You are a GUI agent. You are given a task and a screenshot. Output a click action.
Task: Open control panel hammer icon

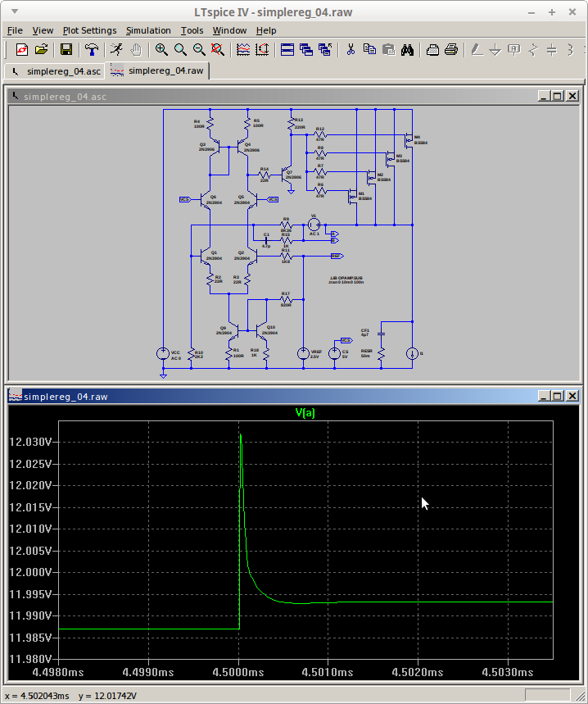pos(92,50)
